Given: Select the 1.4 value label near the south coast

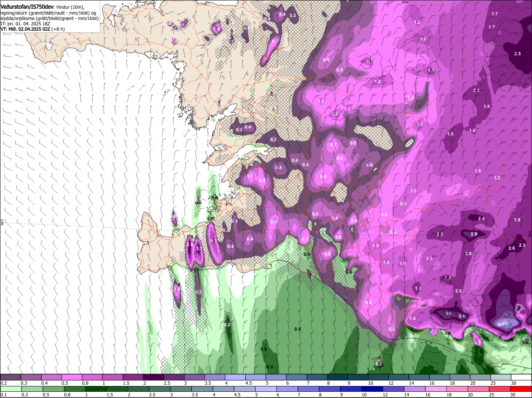Looking at the screenshot, I should pos(413,318).
